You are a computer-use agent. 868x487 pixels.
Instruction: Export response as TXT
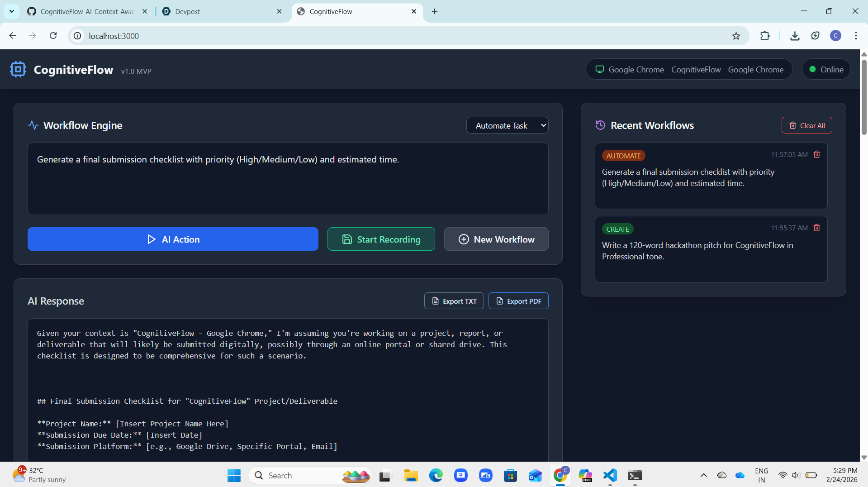[454, 301]
